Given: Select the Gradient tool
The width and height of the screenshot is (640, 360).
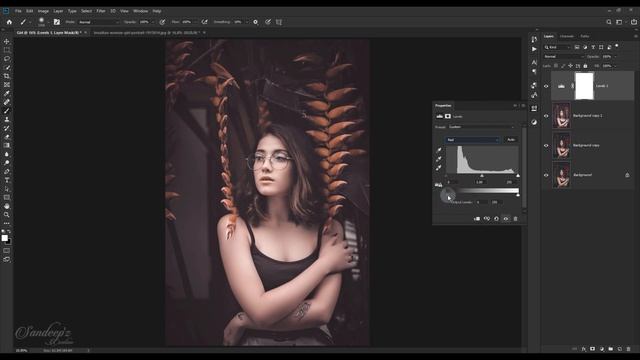Looking at the screenshot, I should click(x=7, y=145).
